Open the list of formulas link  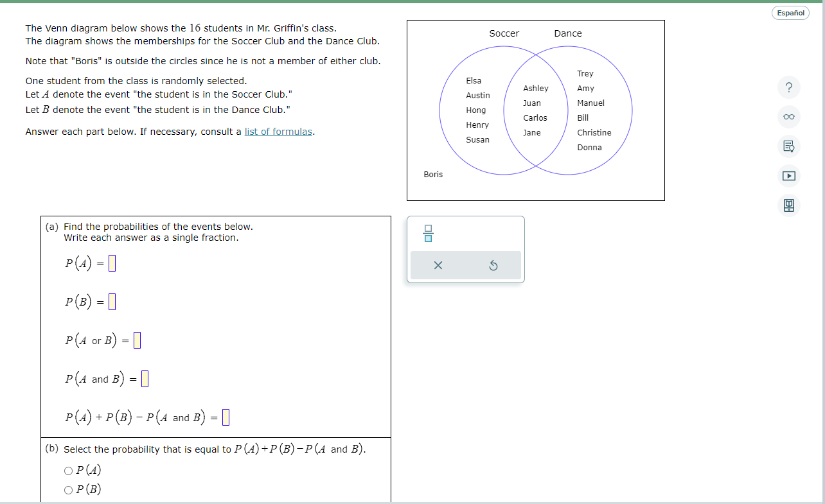point(278,131)
